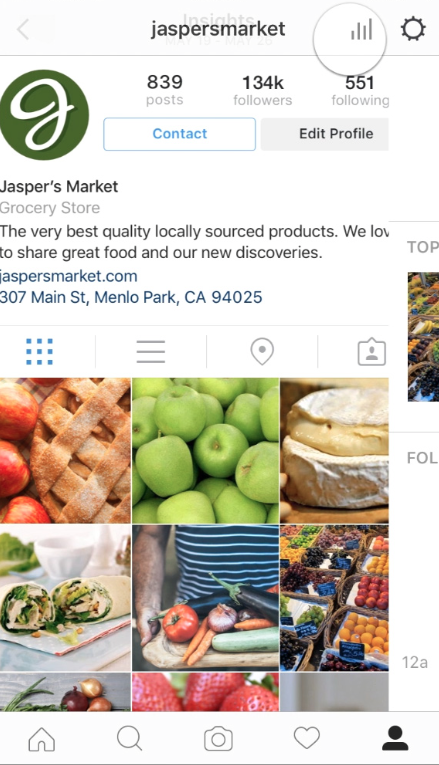
Task: Go back with the left chevron
Action: 23,30
